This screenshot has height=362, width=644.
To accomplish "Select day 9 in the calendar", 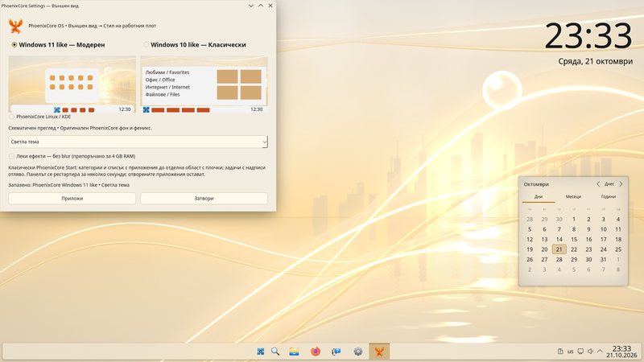I will coord(588,229).
